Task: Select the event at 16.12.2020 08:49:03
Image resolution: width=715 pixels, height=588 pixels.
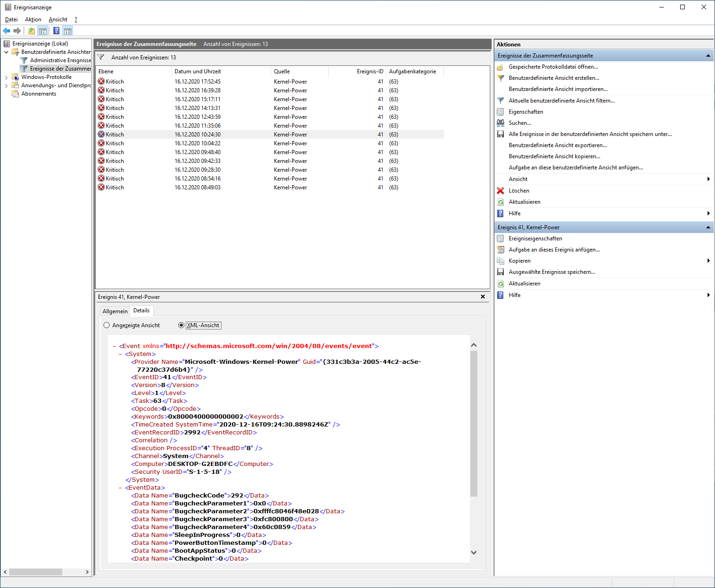Action: [x=270, y=187]
